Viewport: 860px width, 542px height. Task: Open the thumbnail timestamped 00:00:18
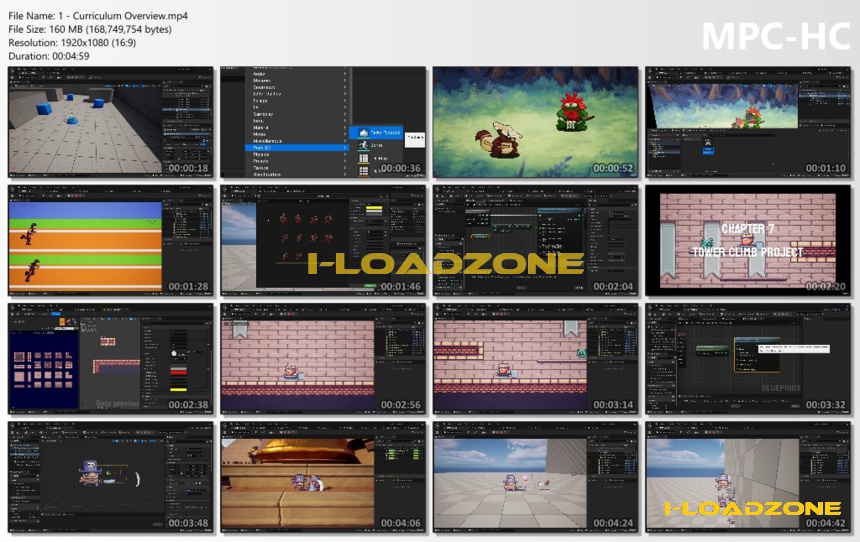pos(111,122)
